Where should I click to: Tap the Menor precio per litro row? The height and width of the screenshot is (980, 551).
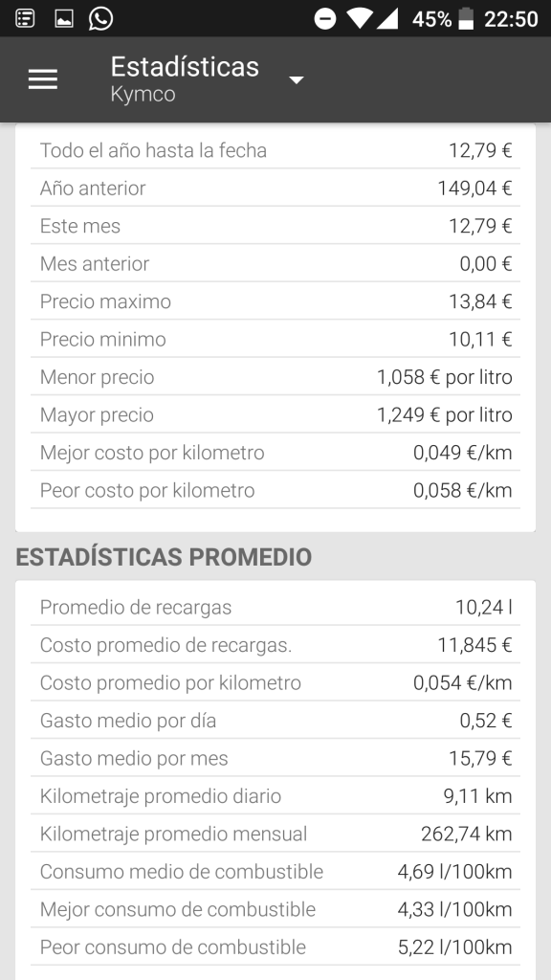point(275,376)
